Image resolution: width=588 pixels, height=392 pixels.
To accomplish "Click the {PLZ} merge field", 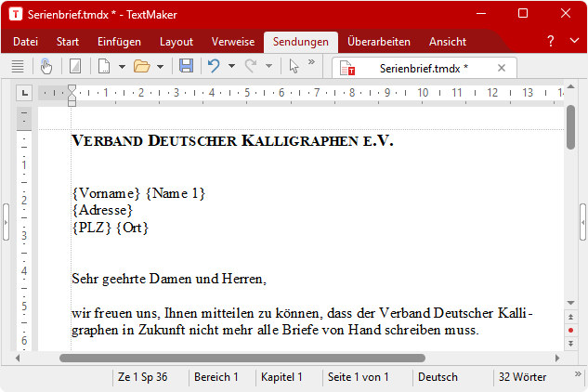I will pyautogui.click(x=92, y=228).
